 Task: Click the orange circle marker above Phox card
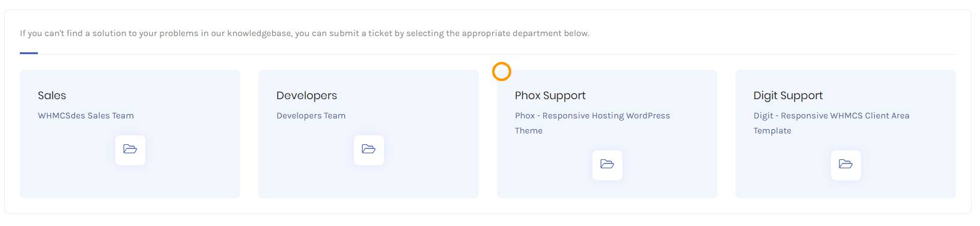pyautogui.click(x=502, y=72)
